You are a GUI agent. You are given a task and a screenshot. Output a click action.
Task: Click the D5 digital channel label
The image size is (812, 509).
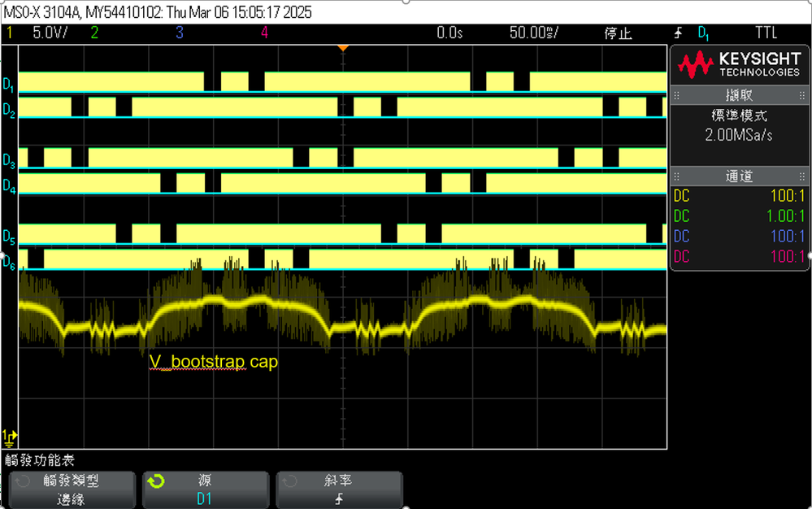point(8,237)
